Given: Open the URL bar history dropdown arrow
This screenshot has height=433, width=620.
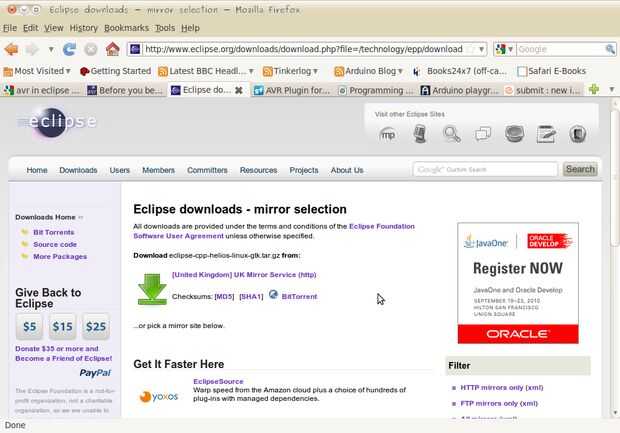Looking at the screenshot, I should tap(481, 49).
